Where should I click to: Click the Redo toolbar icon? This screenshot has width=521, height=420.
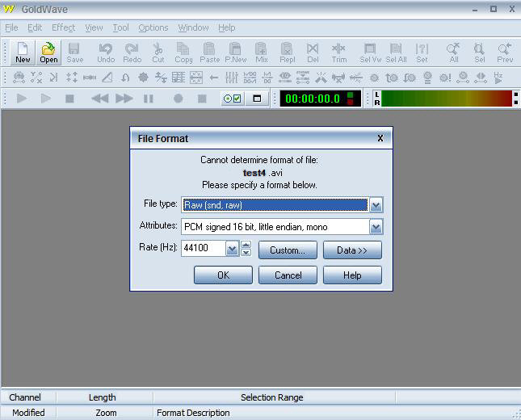coord(132,52)
